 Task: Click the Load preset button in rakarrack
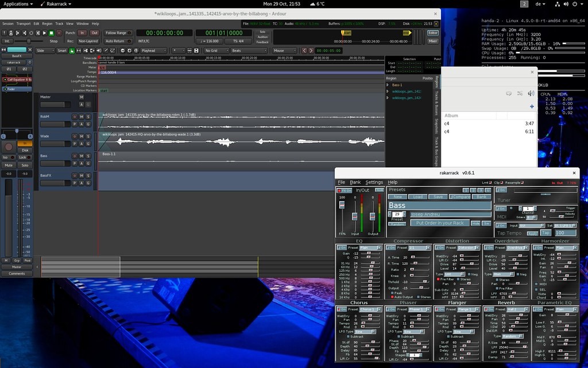(x=418, y=197)
